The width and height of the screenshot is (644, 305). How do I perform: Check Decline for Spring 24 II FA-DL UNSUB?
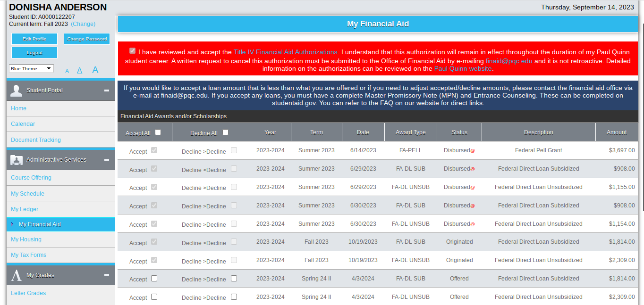click(x=234, y=297)
